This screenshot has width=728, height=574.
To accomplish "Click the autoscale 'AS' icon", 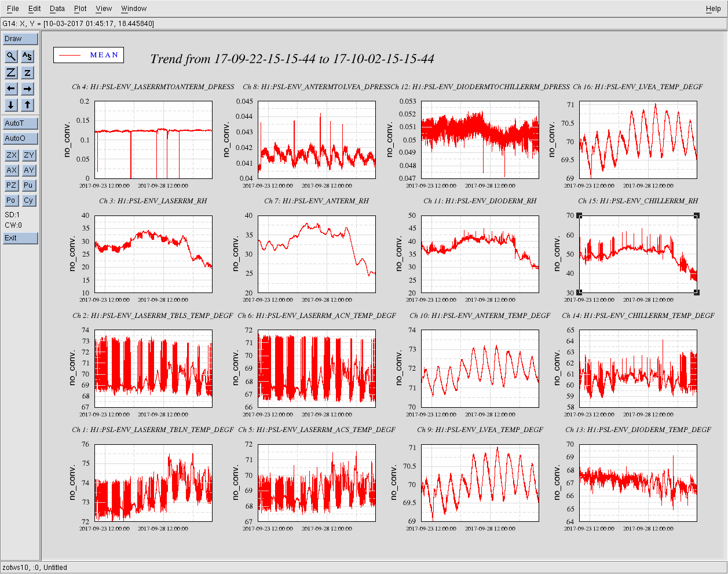I will (27, 56).
